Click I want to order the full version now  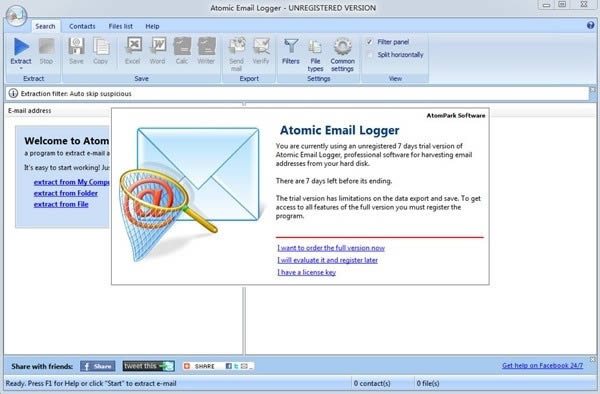pos(331,248)
